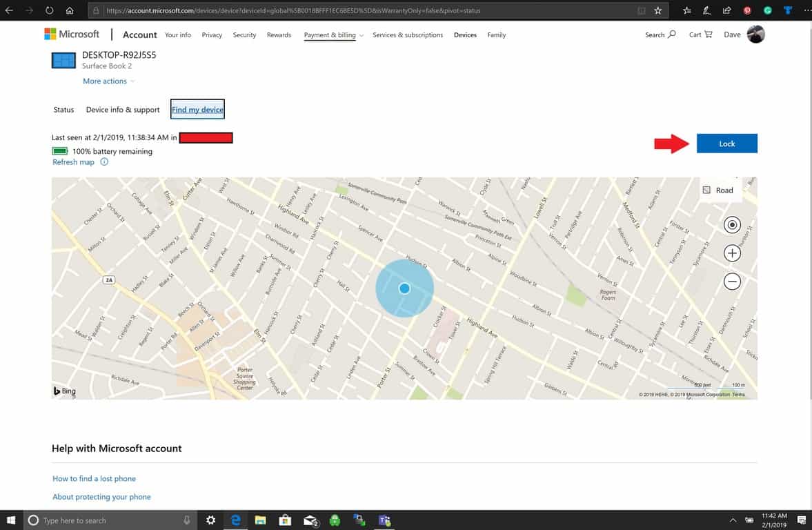The width and height of the screenshot is (812, 530).
Task: Click browser favorites star in address bar
Action: [657, 11]
